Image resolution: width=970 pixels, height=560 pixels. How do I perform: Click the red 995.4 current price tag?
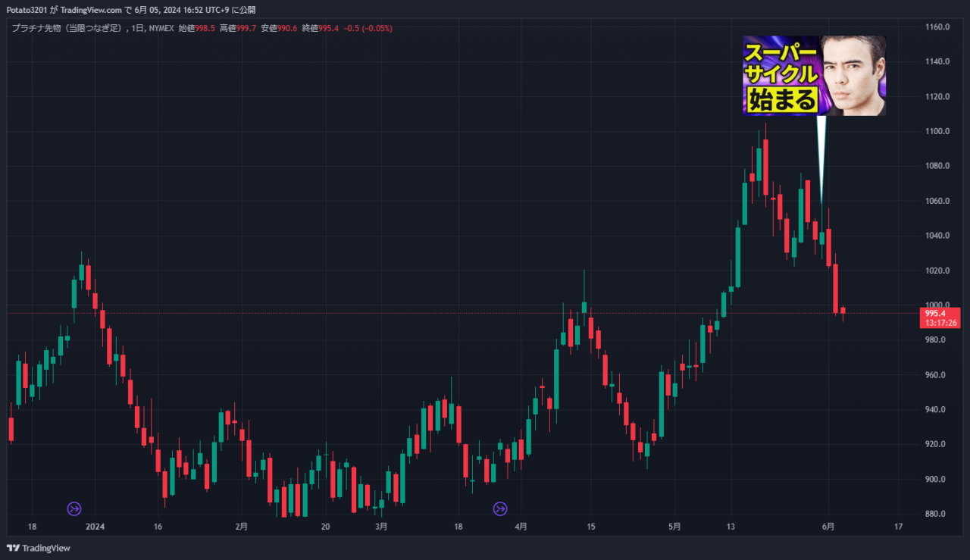(938, 313)
